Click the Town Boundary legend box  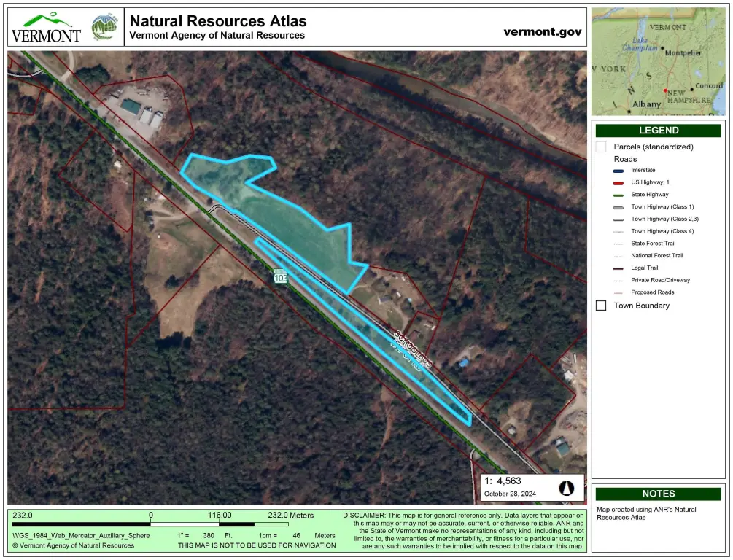pyautogui.click(x=601, y=306)
